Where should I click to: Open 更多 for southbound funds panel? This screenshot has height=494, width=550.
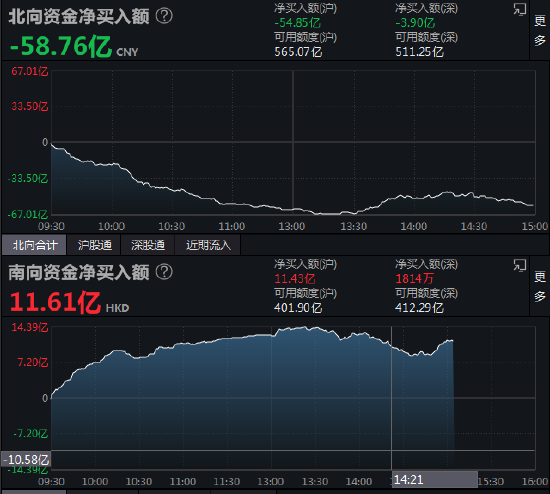pos(540,286)
